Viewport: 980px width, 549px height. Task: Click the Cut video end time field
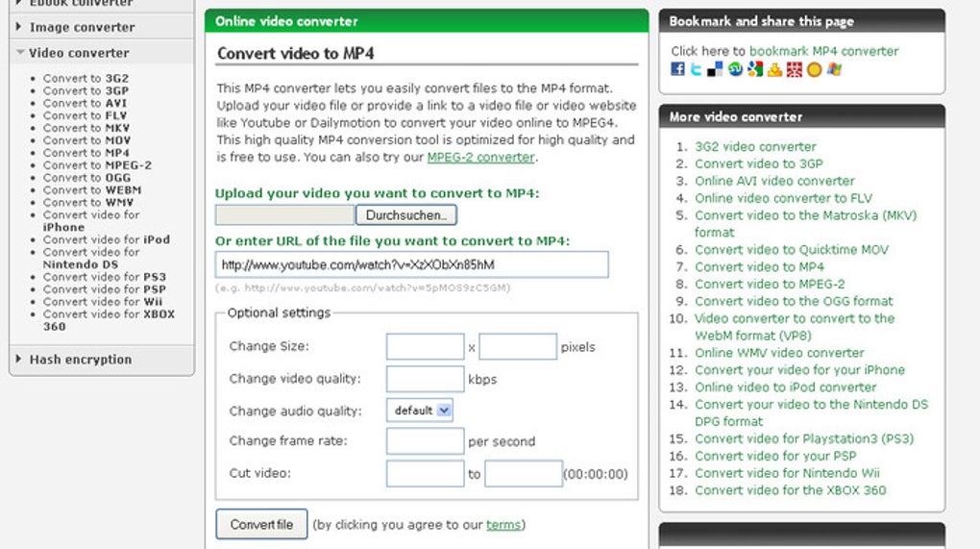524,473
